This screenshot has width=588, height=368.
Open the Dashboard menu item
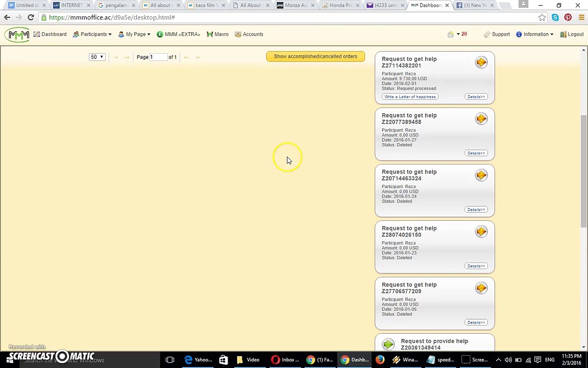50,34
